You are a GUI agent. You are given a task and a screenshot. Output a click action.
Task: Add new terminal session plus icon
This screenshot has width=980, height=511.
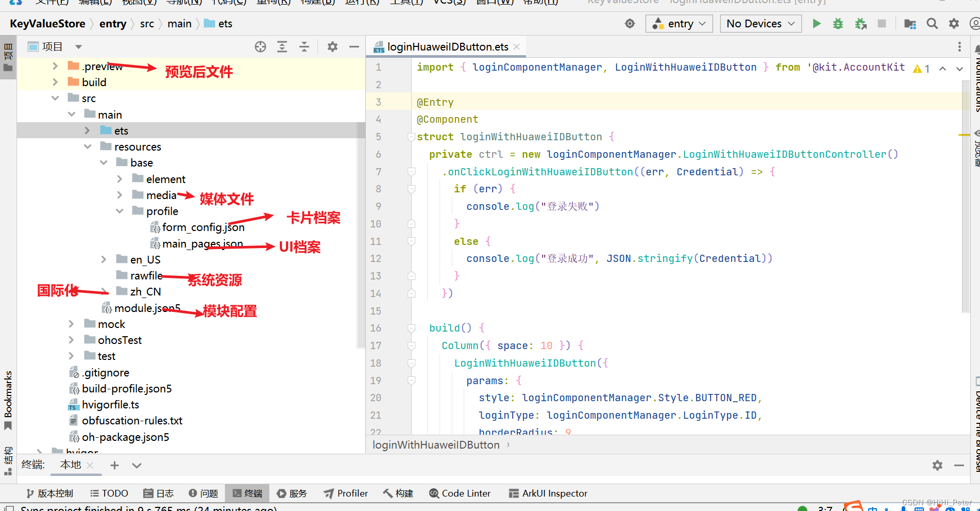[114, 466]
